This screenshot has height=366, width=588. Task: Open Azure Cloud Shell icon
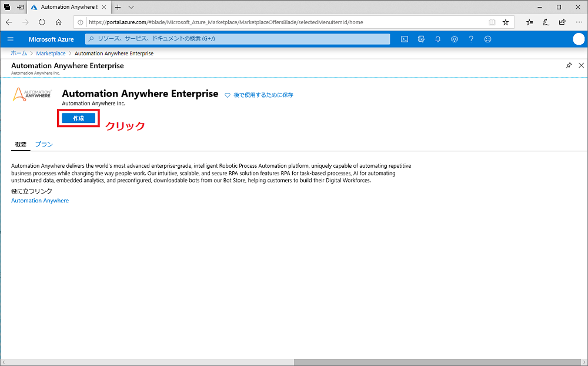tap(405, 39)
